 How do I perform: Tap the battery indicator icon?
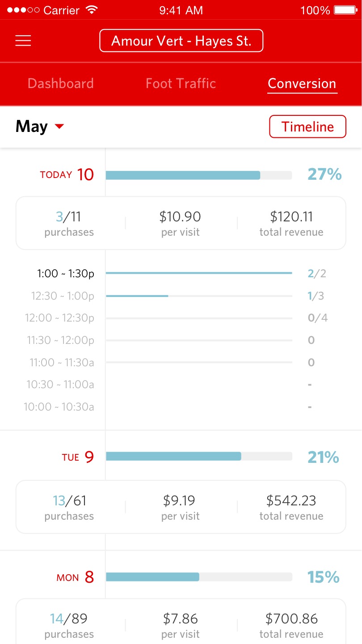(344, 10)
